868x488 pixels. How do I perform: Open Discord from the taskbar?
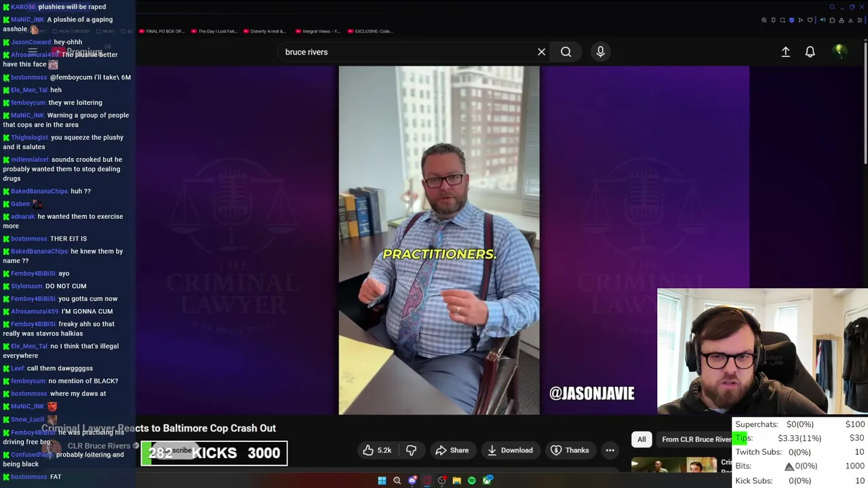click(x=412, y=481)
